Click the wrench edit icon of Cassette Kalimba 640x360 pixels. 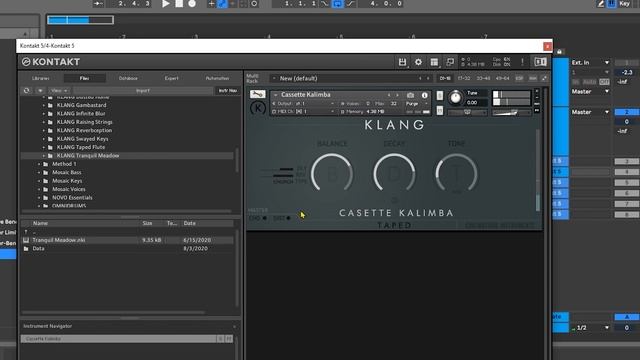pyautogui.click(x=258, y=94)
